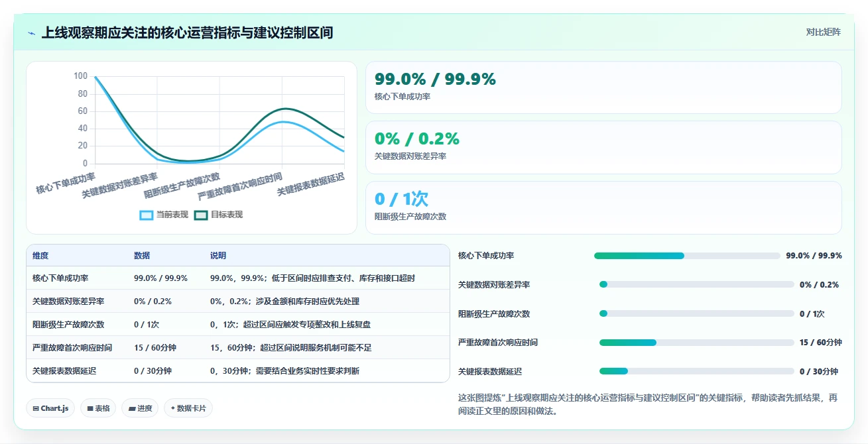Click the 对比矩阵 label
The image size is (868, 444).
click(x=823, y=32)
